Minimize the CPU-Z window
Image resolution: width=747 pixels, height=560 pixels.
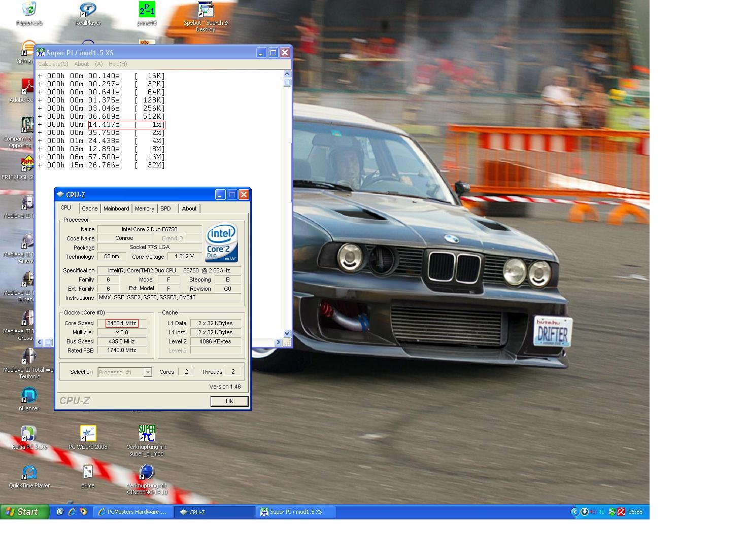(x=220, y=194)
